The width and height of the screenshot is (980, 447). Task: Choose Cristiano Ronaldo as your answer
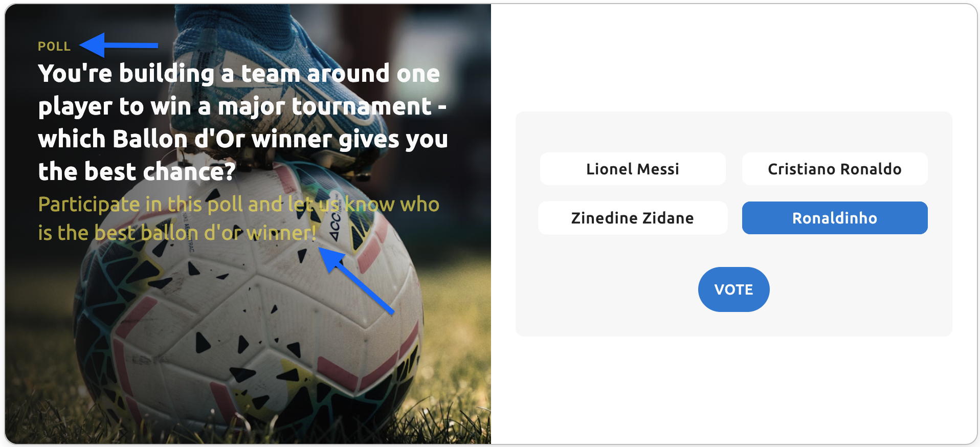[x=834, y=169]
